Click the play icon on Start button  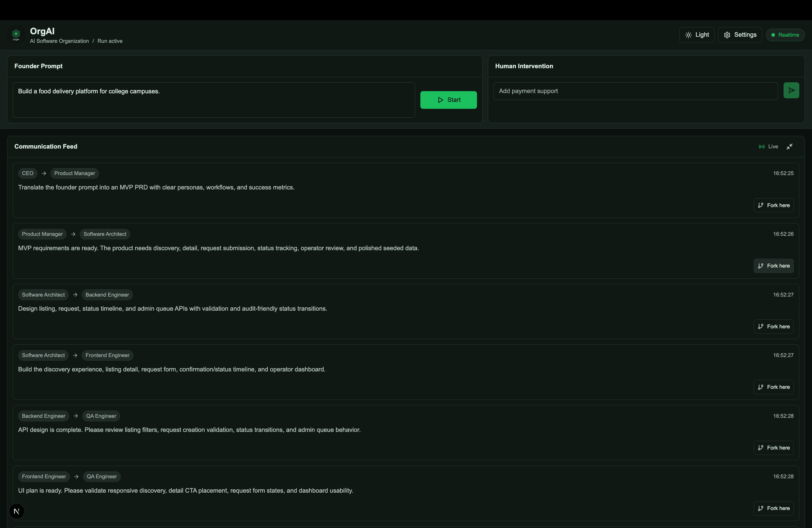[441, 100]
